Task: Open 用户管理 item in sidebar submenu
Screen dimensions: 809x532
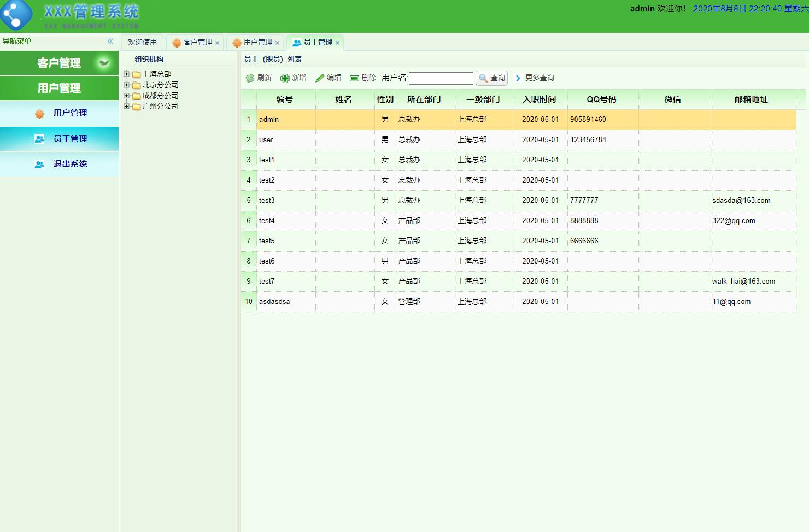Action: [70, 113]
